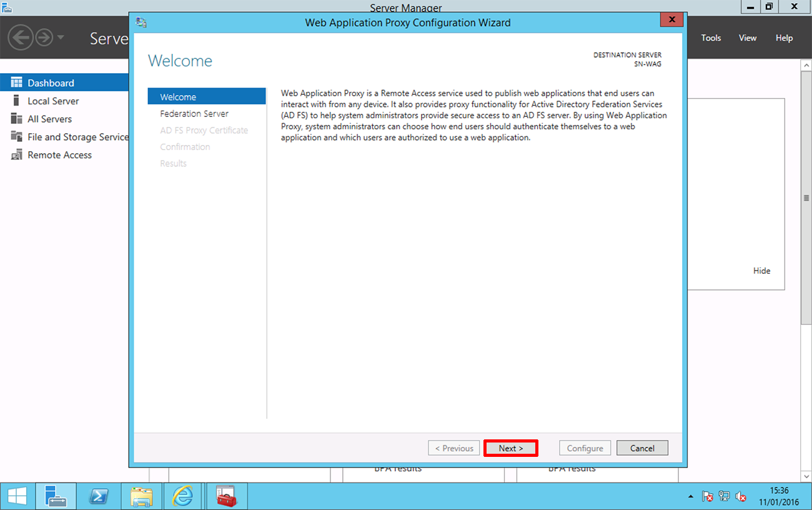Open the navigation history dropdown arrow
The image size is (812, 510).
[x=61, y=37]
